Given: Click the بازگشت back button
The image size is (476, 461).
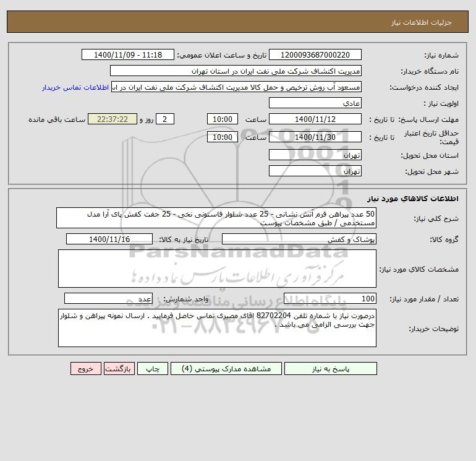Looking at the screenshot, I should pyautogui.click(x=119, y=369).
